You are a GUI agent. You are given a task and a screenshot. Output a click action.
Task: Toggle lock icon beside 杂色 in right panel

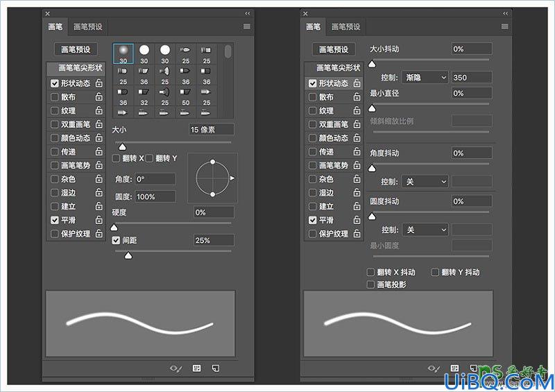coord(357,179)
